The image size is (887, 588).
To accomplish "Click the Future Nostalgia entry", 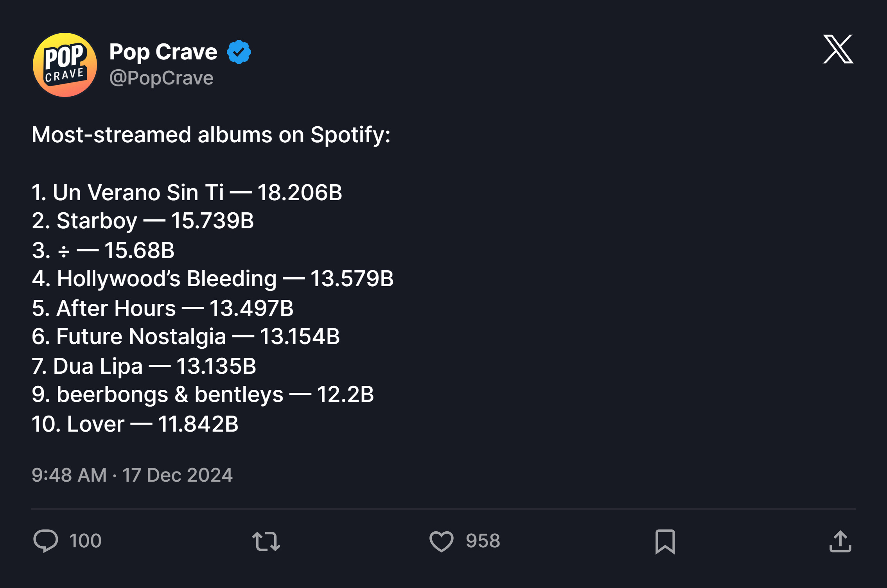I will (x=186, y=337).
